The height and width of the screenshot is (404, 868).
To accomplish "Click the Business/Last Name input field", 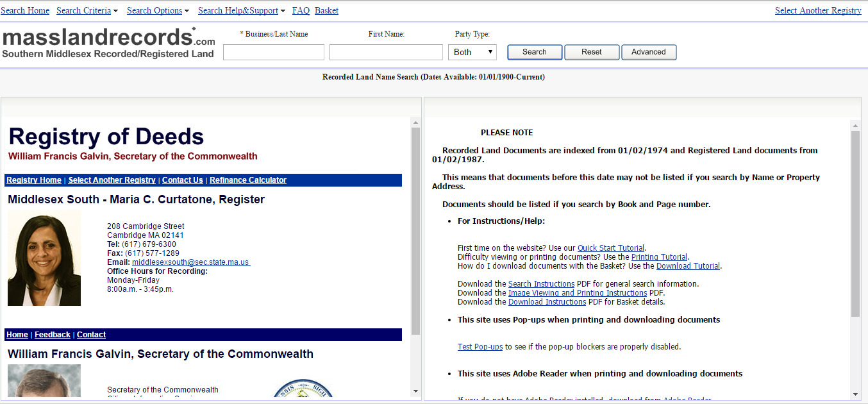I will tap(273, 52).
